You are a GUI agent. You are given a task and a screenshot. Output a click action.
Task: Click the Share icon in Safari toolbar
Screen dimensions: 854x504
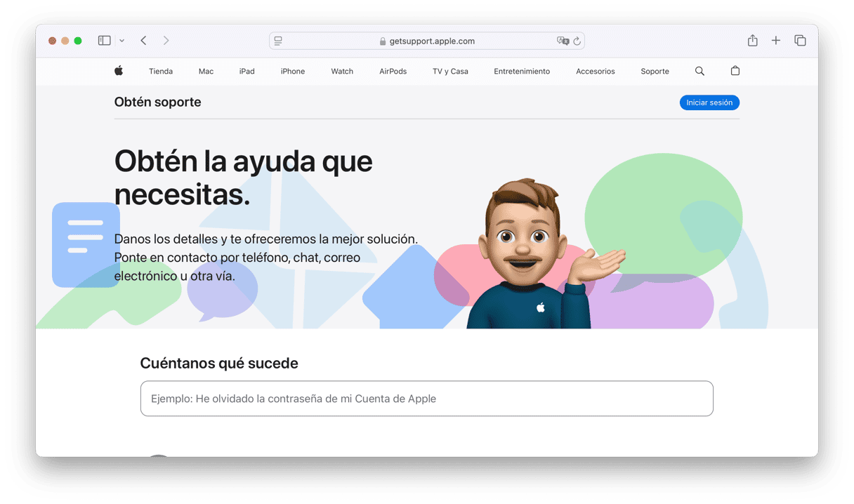point(752,41)
